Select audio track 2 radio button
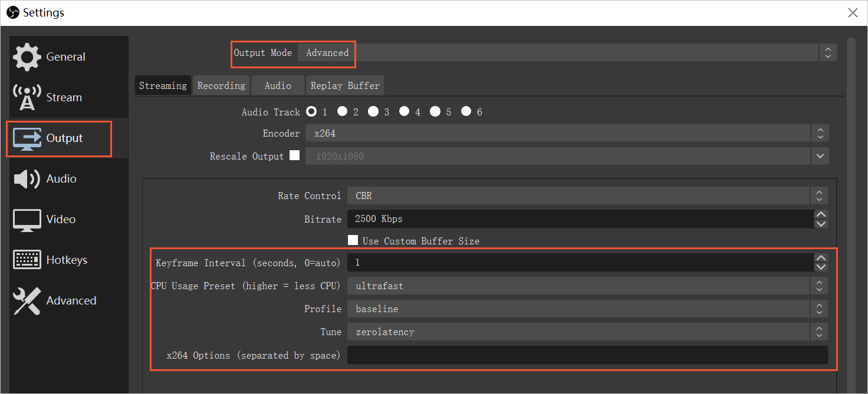This screenshot has width=868, height=394. point(343,111)
